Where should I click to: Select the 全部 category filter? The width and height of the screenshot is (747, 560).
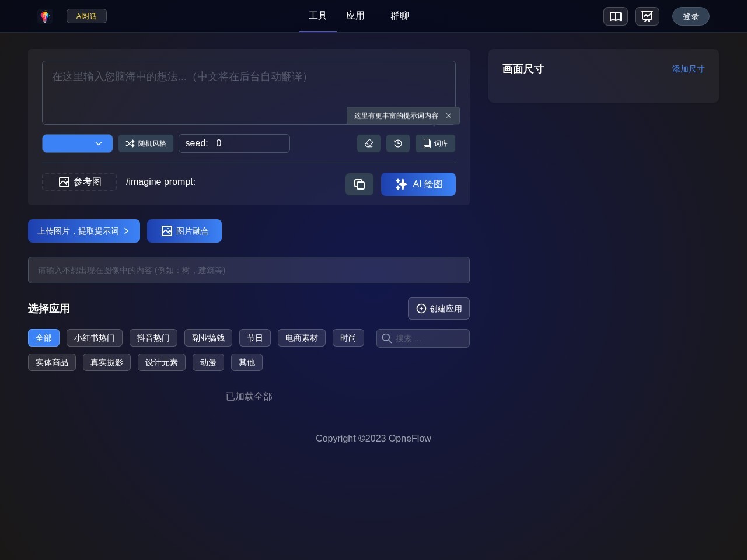(x=43, y=338)
